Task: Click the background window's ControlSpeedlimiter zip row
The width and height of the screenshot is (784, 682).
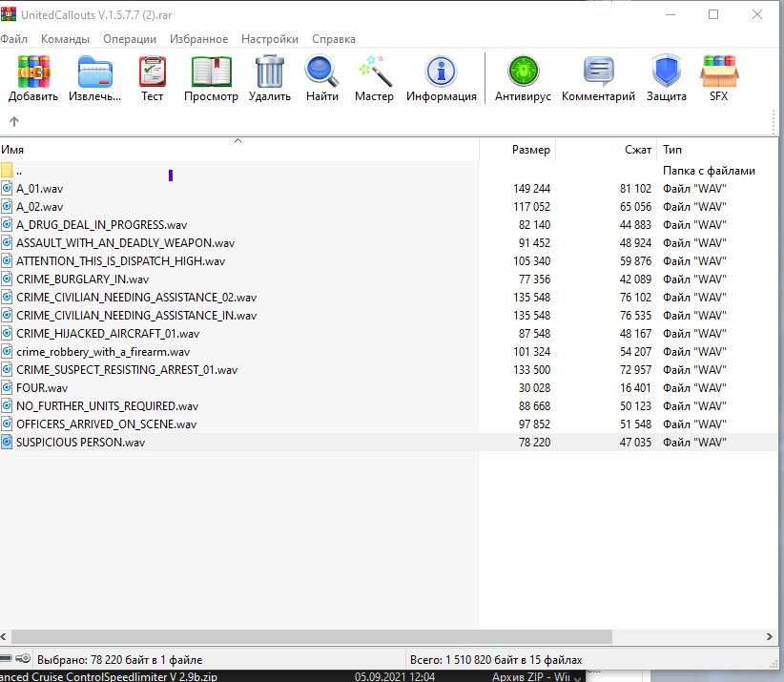Action: 293,676
